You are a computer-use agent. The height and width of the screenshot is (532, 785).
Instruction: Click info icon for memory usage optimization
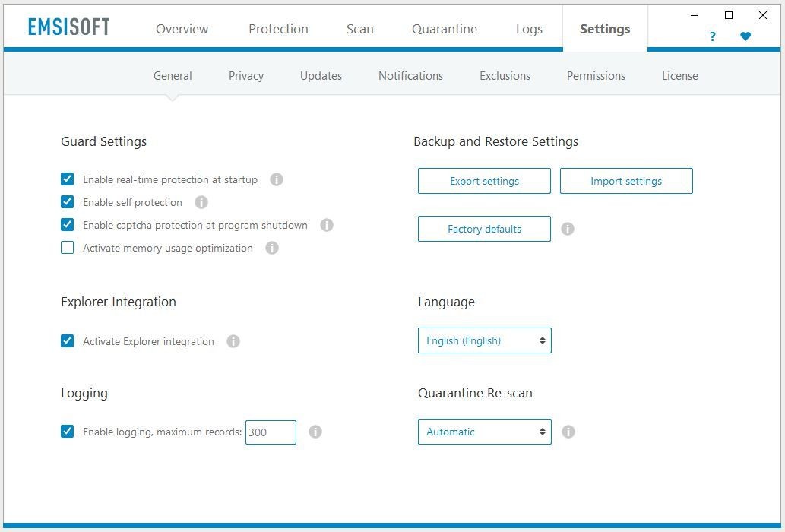272,249
